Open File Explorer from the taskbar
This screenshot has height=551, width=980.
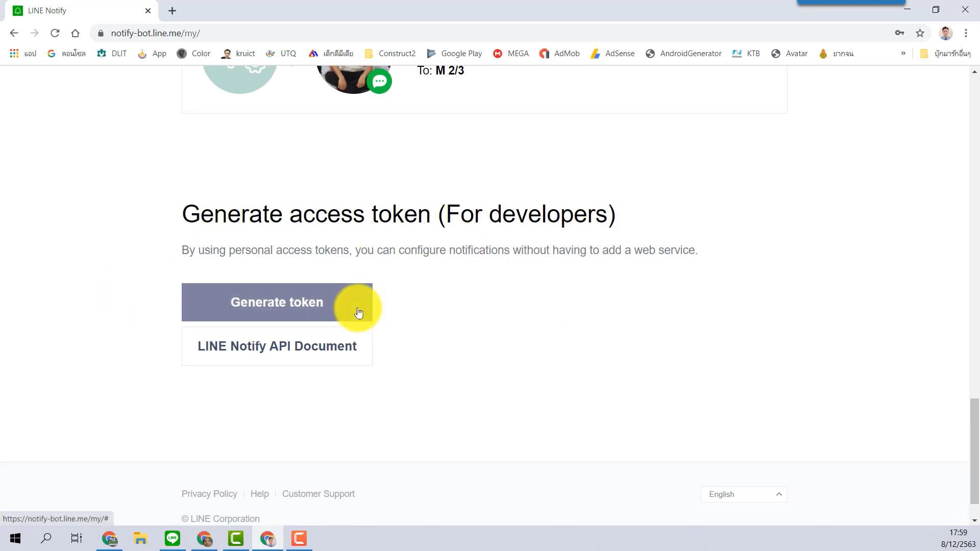point(140,538)
